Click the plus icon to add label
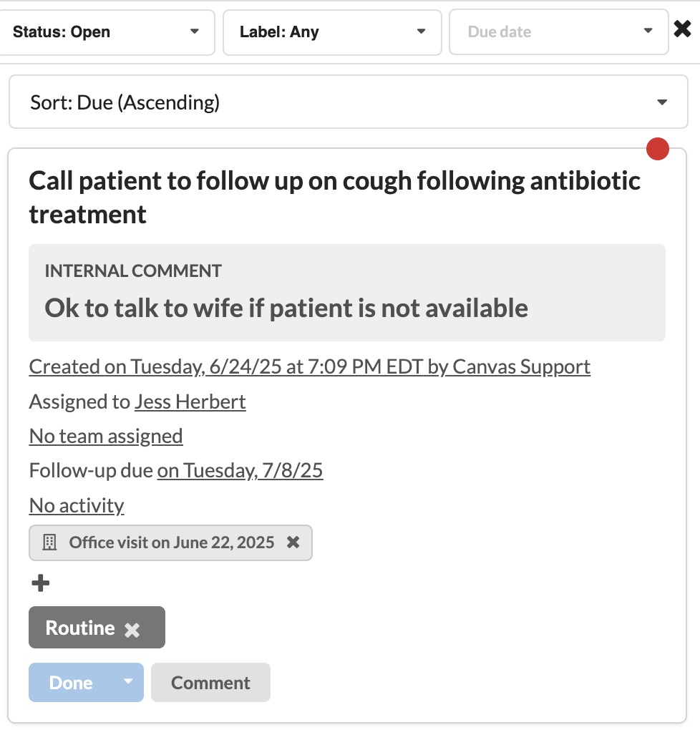The image size is (700, 730). (41, 583)
